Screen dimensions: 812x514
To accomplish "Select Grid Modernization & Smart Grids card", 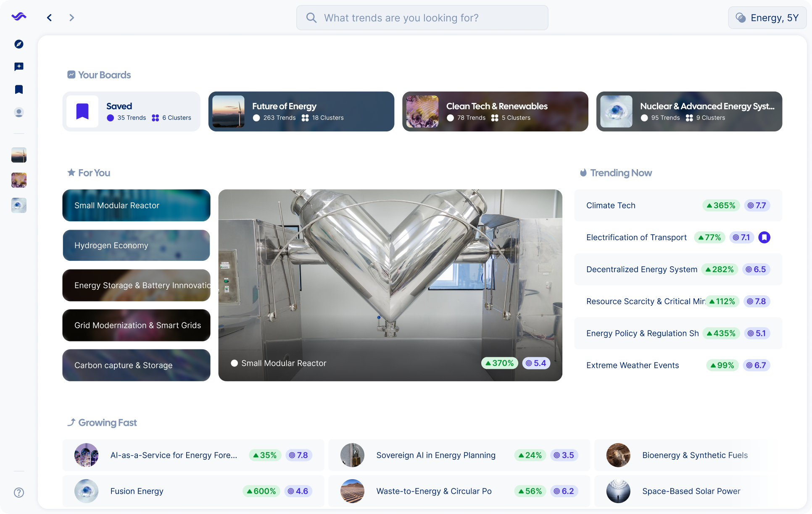I will (136, 325).
